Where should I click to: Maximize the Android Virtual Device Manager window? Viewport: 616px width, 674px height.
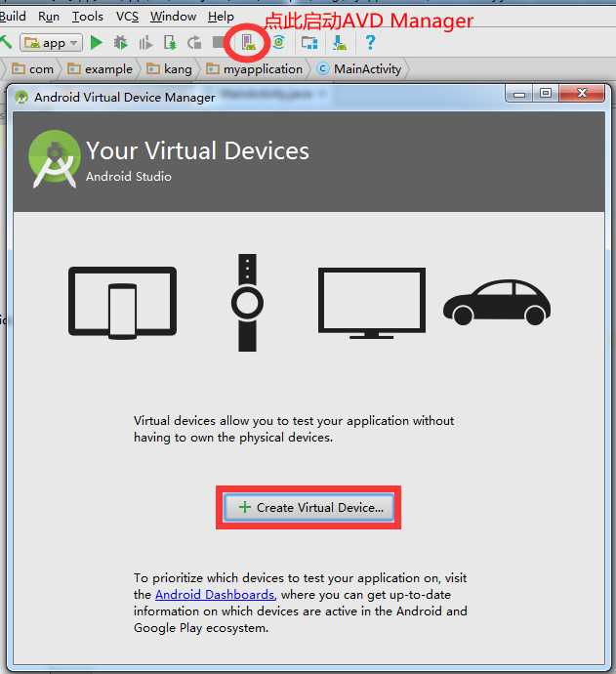point(546,93)
